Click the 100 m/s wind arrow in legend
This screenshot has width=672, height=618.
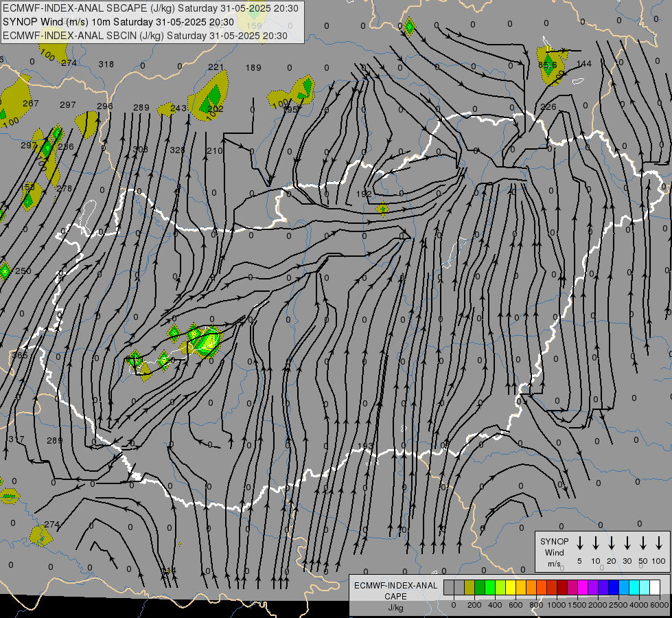[x=659, y=543]
